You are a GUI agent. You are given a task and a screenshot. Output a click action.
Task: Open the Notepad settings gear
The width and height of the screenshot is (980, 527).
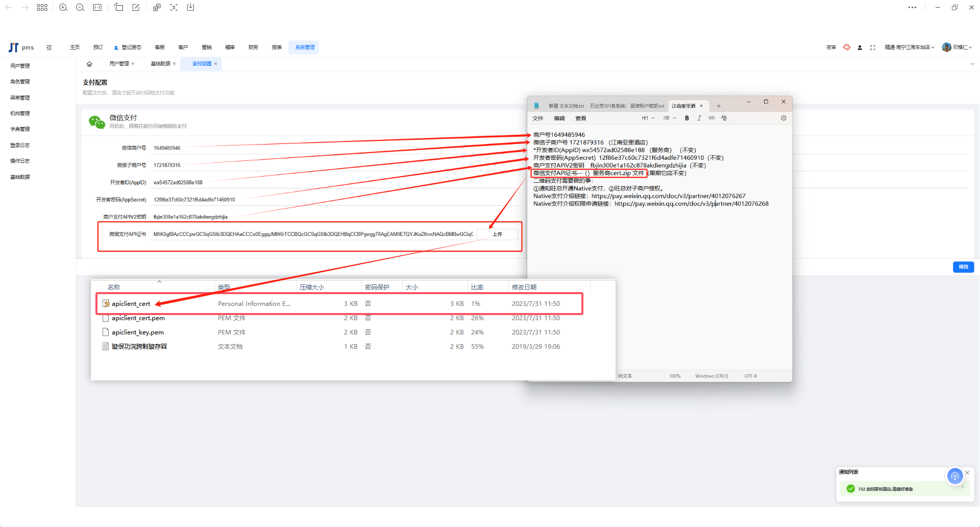coord(783,118)
